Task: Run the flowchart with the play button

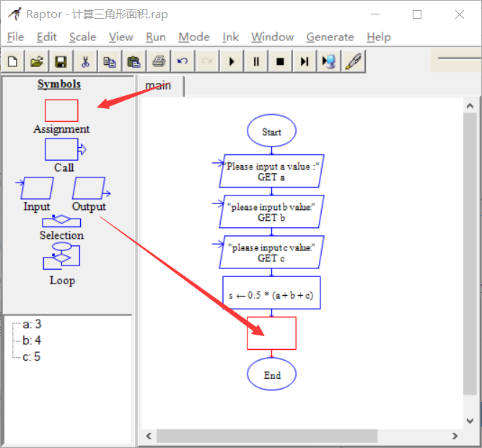Action: (x=231, y=61)
